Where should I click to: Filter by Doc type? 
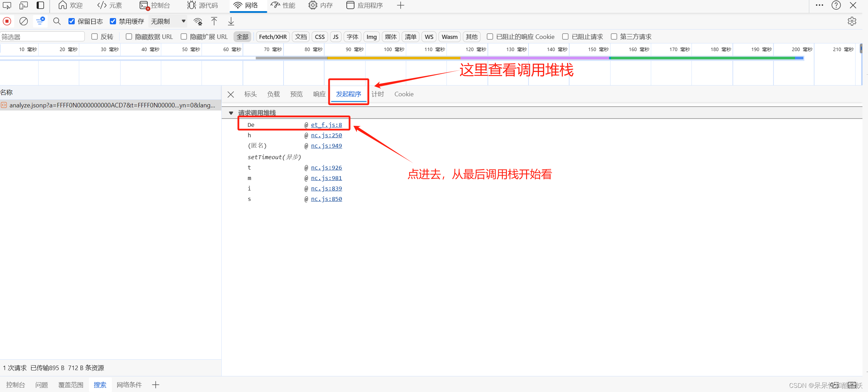(x=301, y=36)
